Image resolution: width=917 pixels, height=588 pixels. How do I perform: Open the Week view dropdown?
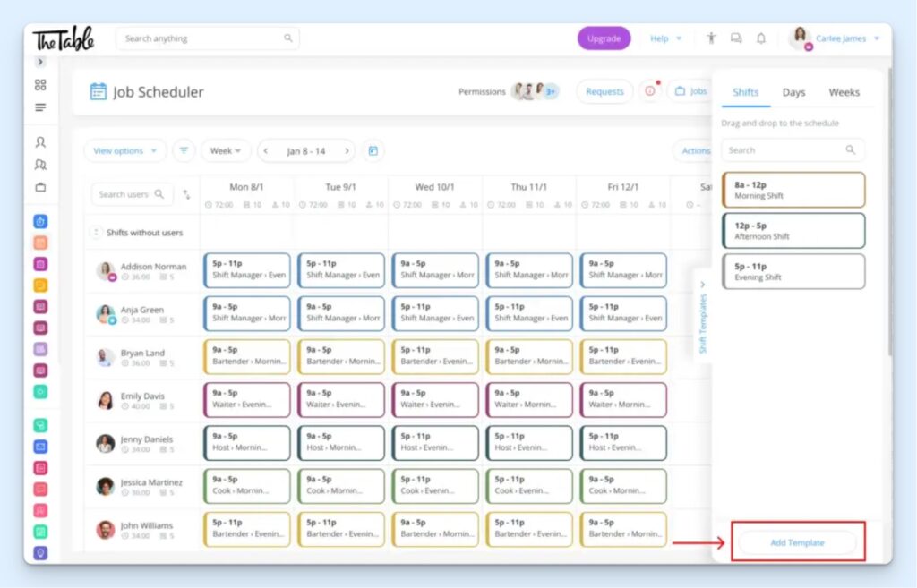[226, 150]
